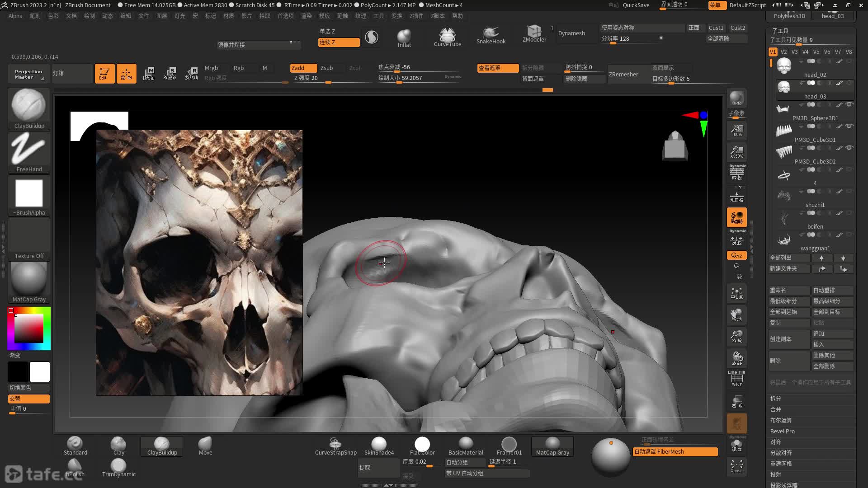Image resolution: width=868 pixels, height=488 pixels.
Task: Select the TrimDynamic brush
Action: point(118,468)
